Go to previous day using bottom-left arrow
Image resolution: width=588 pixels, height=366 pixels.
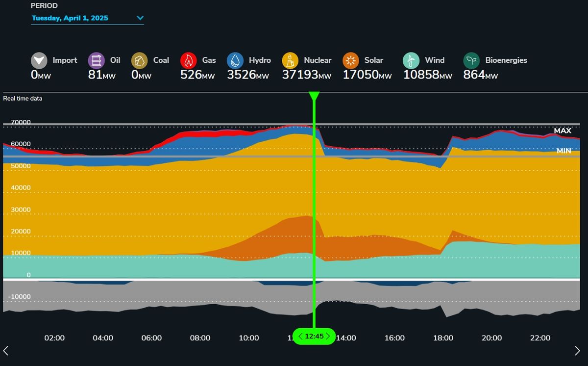6,350
